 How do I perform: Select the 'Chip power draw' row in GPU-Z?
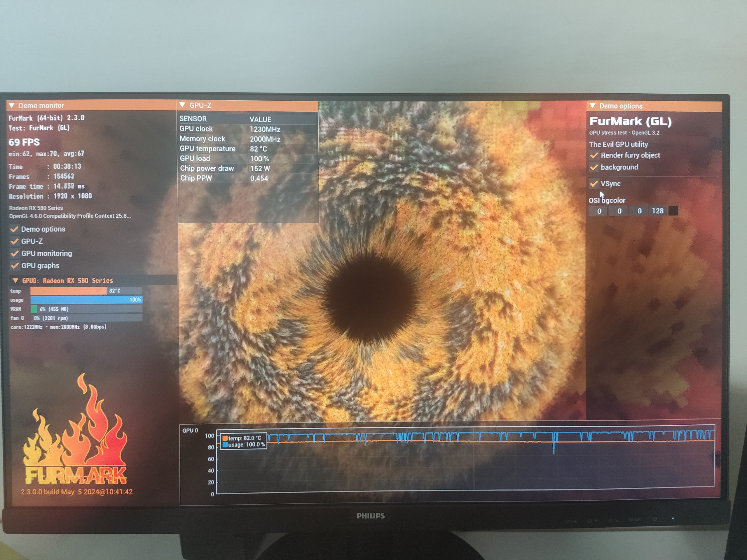pyautogui.click(x=248, y=168)
